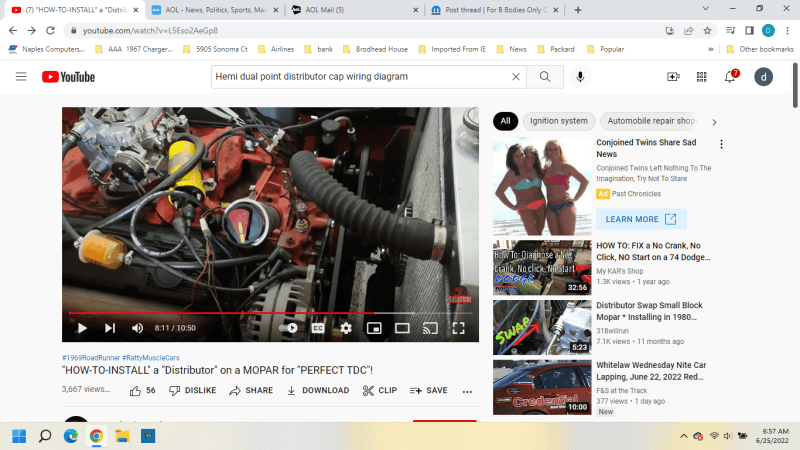800x450 pixels.
Task: Open more actions ellipsis under video
Action: pyautogui.click(x=467, y=391)
